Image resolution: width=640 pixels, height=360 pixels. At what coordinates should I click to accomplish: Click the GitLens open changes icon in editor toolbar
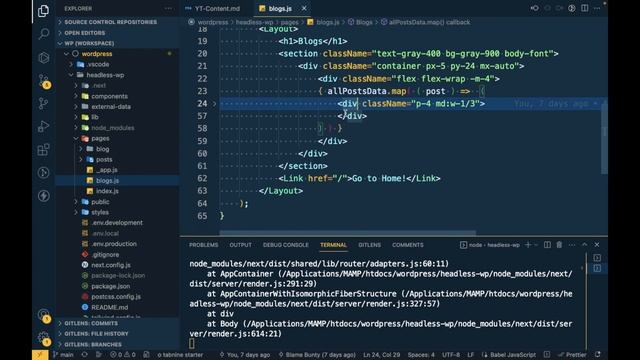coord(534,8)
